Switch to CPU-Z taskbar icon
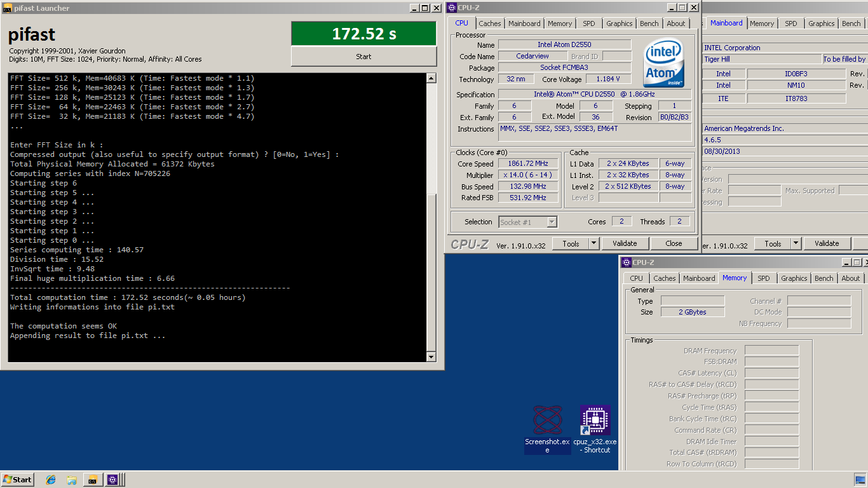868x488 pixels. [x=112, y=480]
